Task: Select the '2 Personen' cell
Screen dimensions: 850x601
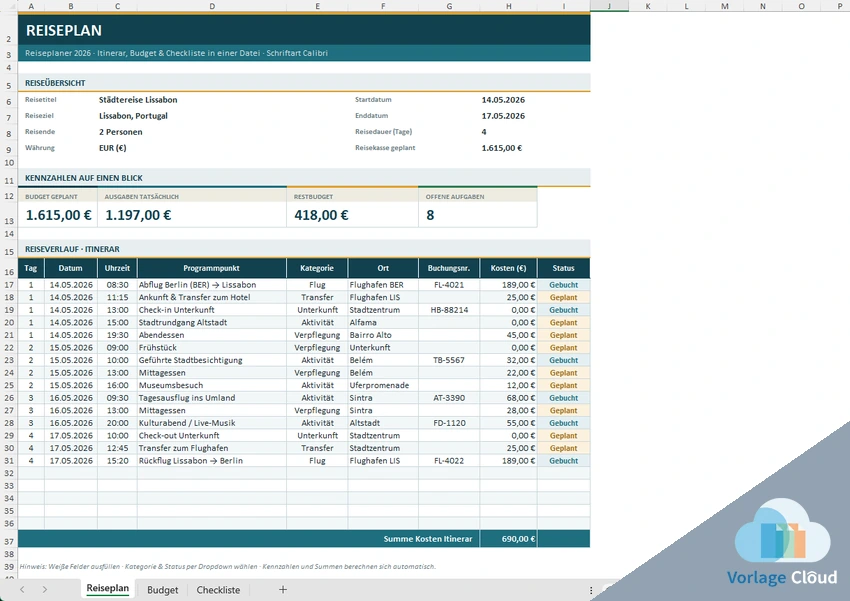Action: (x=121, y=132)
